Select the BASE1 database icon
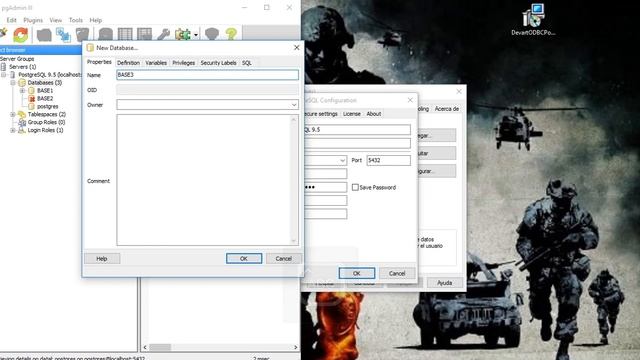This screenshot has height=360, width=640. tap(31, 91)
